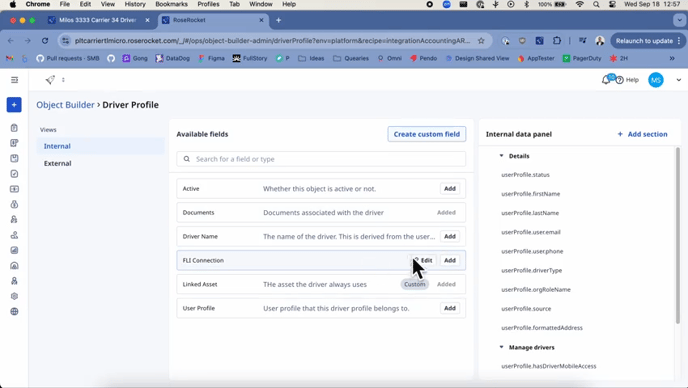Add the FLI Connection field
Viewport: 688px width, 388px height.
click(x=450, y=260)
